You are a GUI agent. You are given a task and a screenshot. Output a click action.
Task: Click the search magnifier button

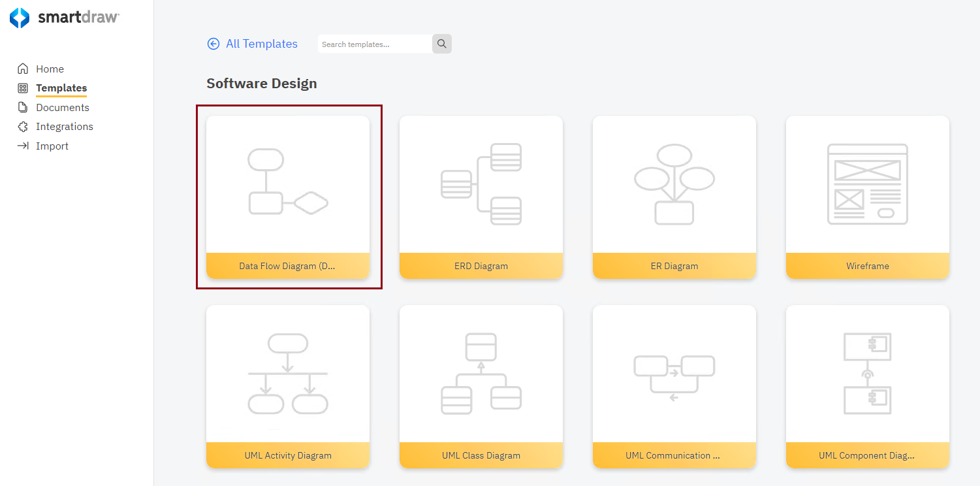pyautogui.click(x=441, y=44)
